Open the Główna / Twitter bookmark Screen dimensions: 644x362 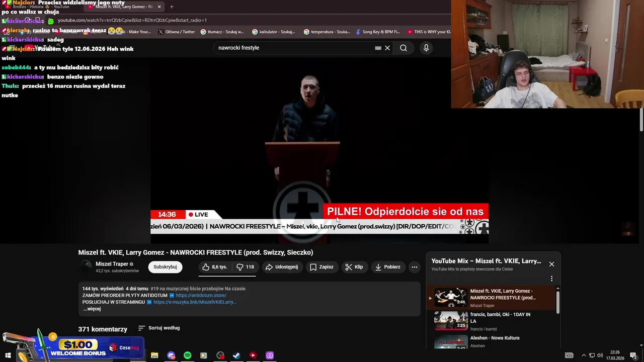(x=176, y=32)
